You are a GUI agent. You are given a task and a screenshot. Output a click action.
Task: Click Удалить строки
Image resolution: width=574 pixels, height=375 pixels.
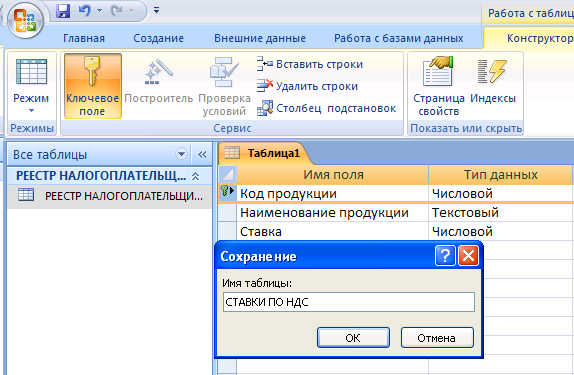308,86
